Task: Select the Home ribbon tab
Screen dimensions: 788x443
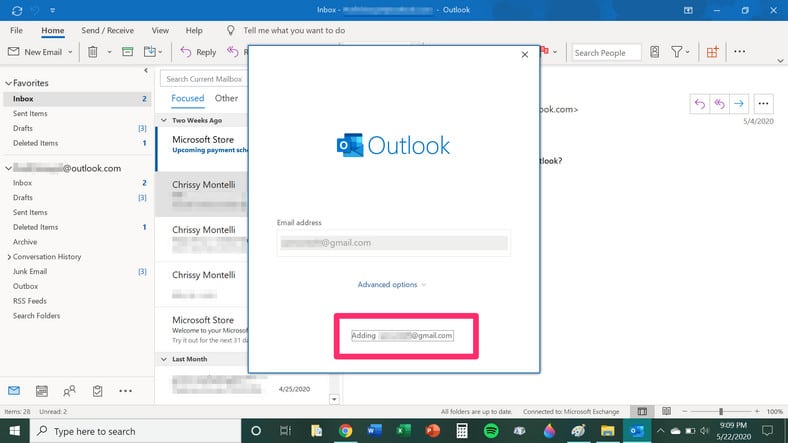Action: pyautogui.click(x=52, y=30)
